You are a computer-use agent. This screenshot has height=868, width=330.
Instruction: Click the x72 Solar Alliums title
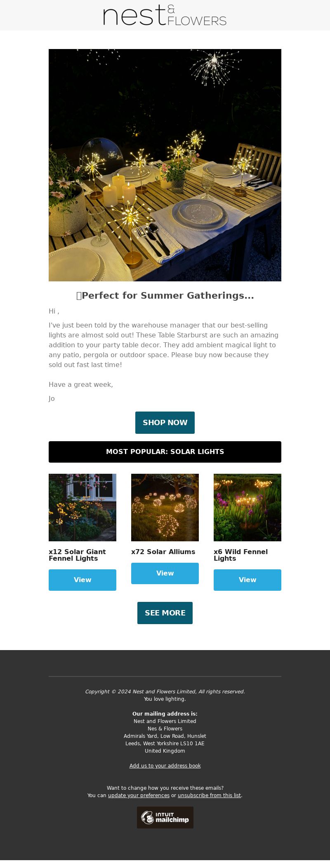(x=163, y=552)
